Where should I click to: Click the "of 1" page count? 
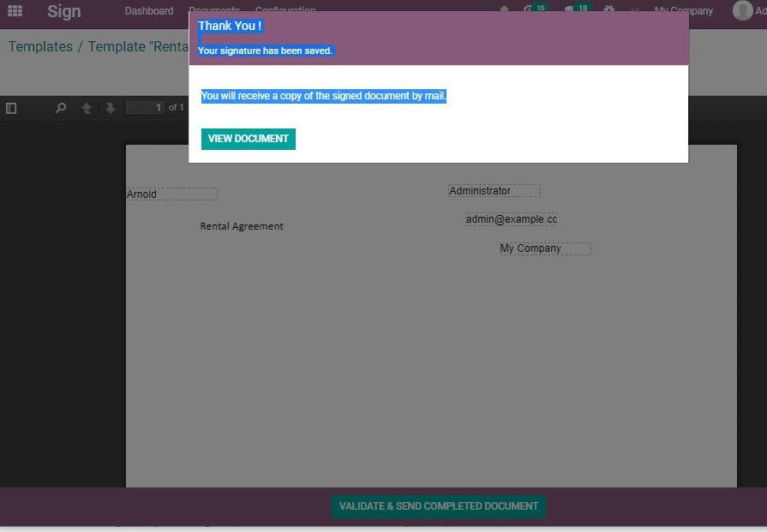point(176,108)
